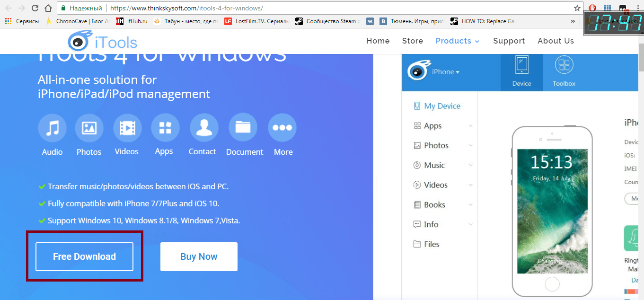Click the Free Download button
Image resolution: width=644 pixels, height=300 pixels.
click(x=84, y=256)
